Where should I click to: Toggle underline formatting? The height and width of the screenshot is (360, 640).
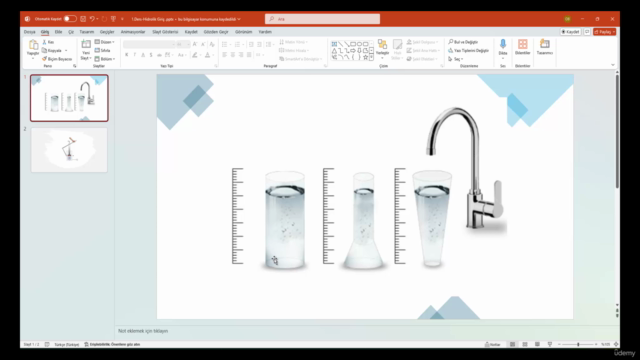[143, 55]
